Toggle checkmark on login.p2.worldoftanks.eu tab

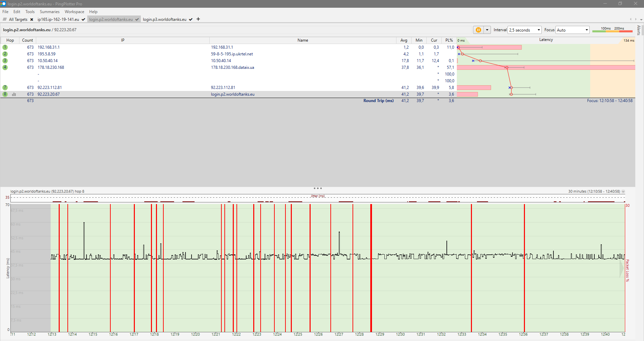tap(137, 19)
